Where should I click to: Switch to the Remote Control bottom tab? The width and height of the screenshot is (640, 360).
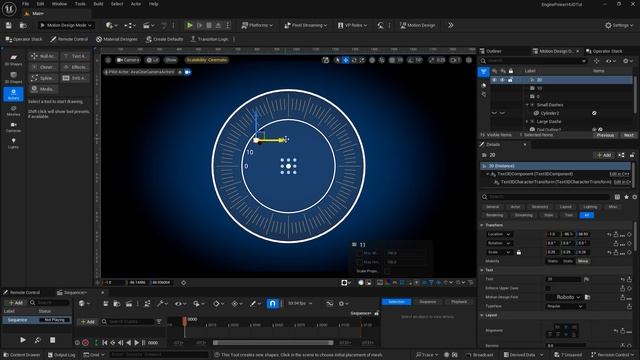click(22, 292)
